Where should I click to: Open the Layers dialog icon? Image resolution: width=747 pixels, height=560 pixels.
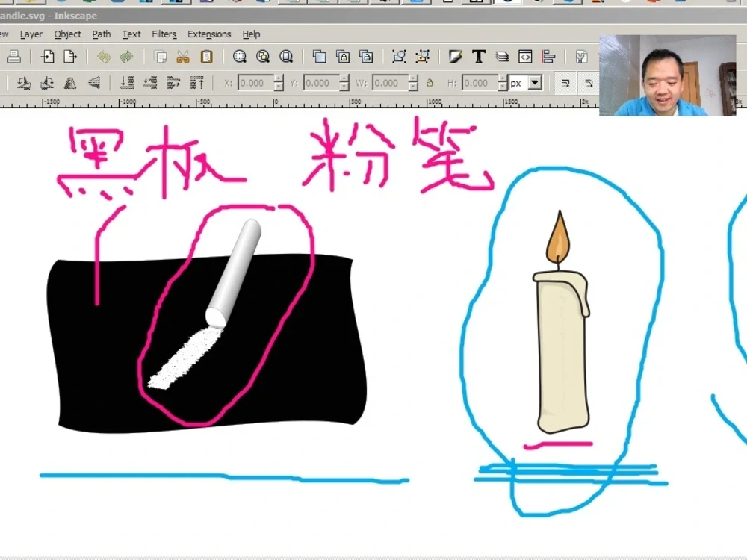pos(502,57)
